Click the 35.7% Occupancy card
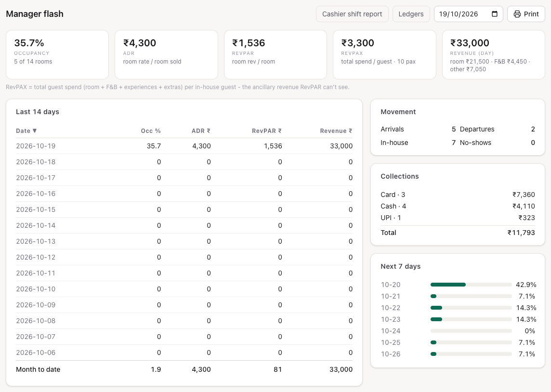The image size is (551, 392). (57, 54)
